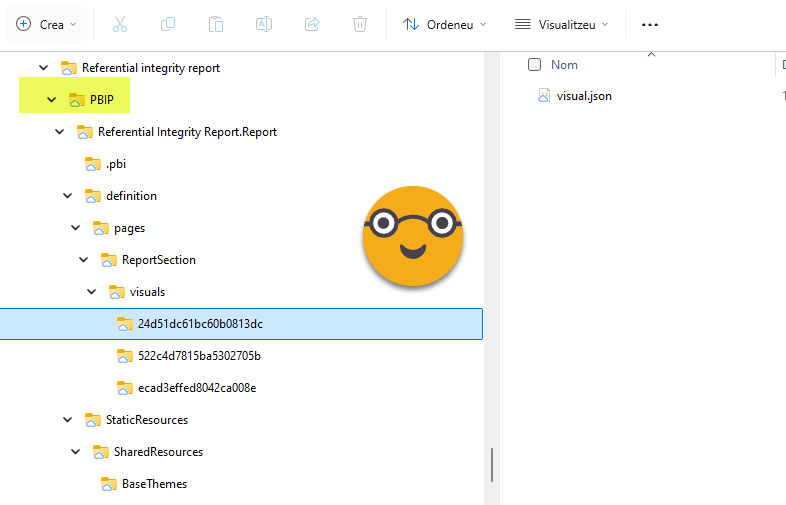
Task: Click the Delete trash bin icon
Action: click(360, 24)
